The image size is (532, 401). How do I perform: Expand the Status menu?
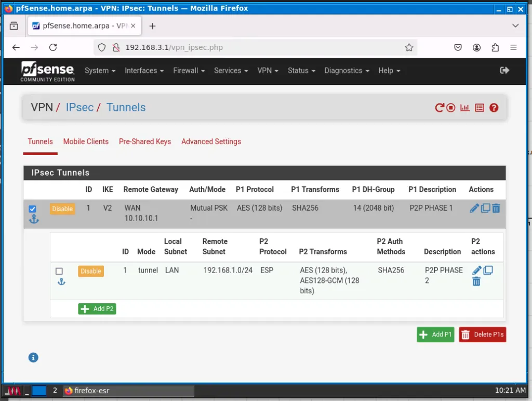click(302, 71)
